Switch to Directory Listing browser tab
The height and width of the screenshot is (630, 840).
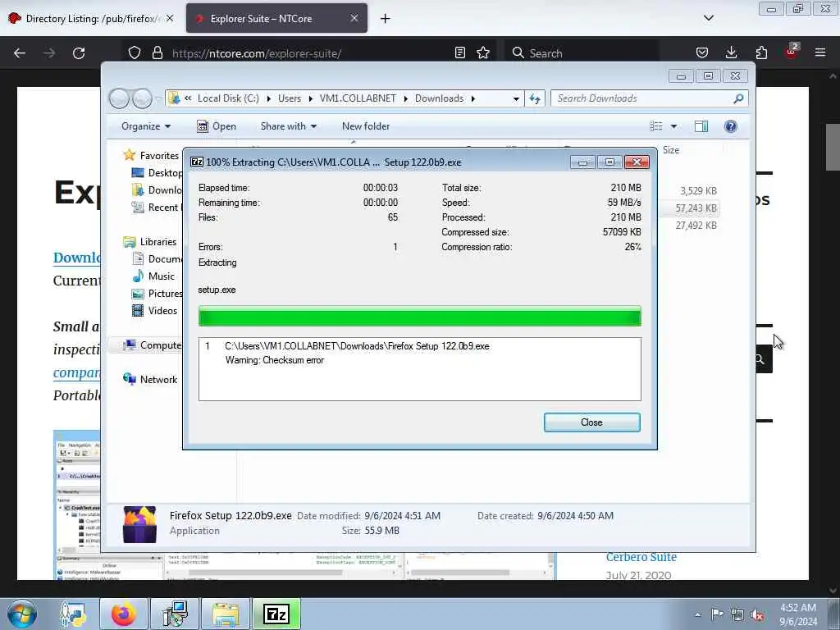pos(91,19)
